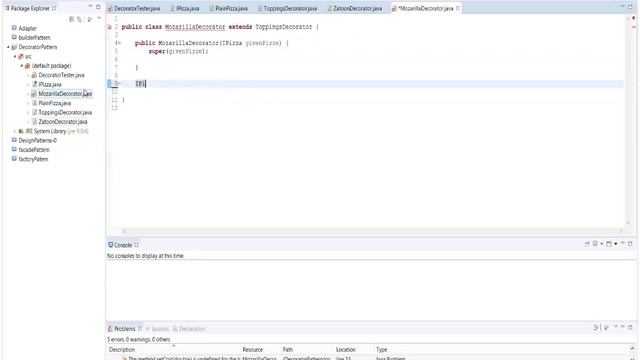Select ZatoonDecorator.java in Package Explorer
Viewport: 640px width, 360px height.
(x=63, y=122)
